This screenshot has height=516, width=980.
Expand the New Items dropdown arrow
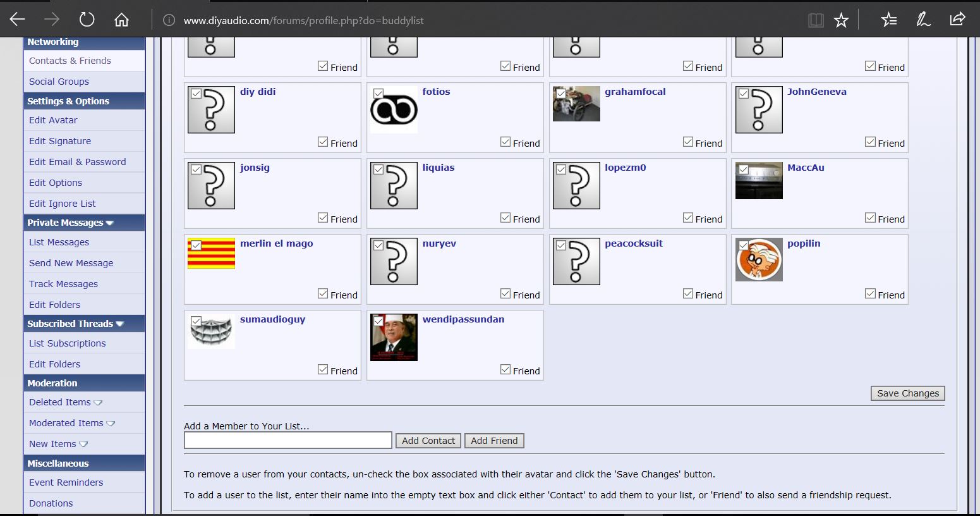(x=83, y=445)
